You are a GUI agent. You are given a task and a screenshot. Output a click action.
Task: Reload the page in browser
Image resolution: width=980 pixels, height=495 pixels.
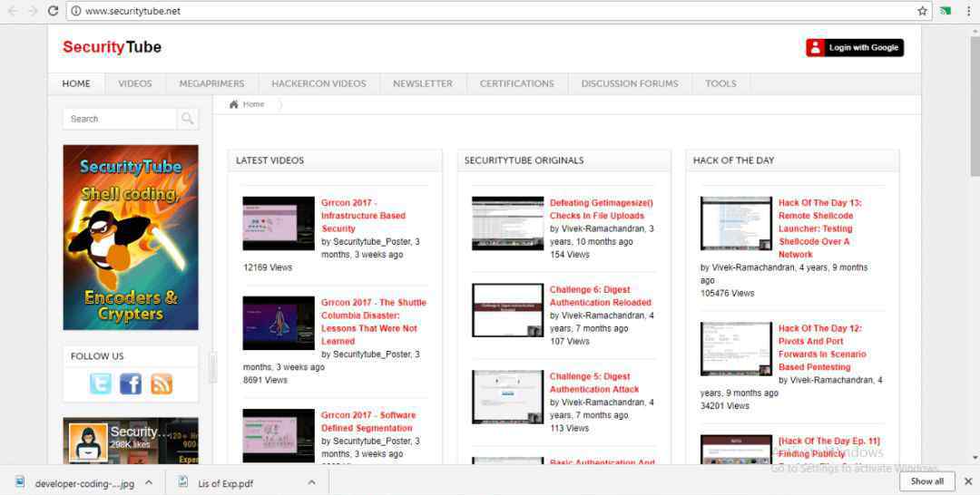coord(53,11)
